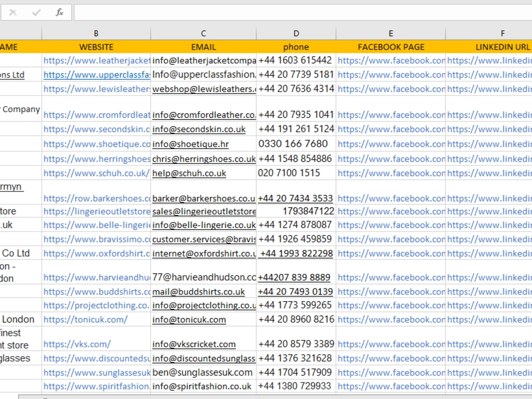Click email info@belle-lingerie.co.uk
Screen dimensions: 532x399
click(204, 225)
